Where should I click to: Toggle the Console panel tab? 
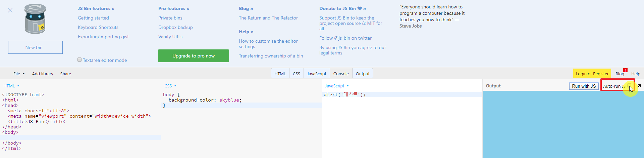pos(341,74)
